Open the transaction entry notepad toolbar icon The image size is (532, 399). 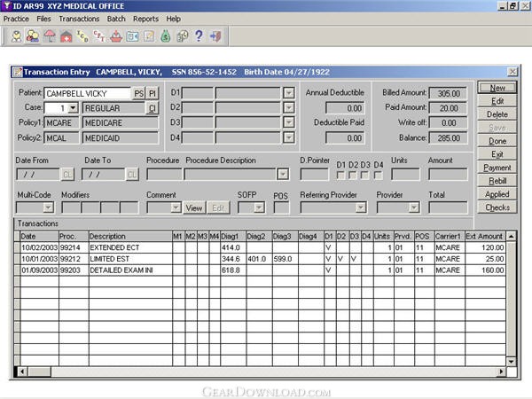click(x=149, y=36)
